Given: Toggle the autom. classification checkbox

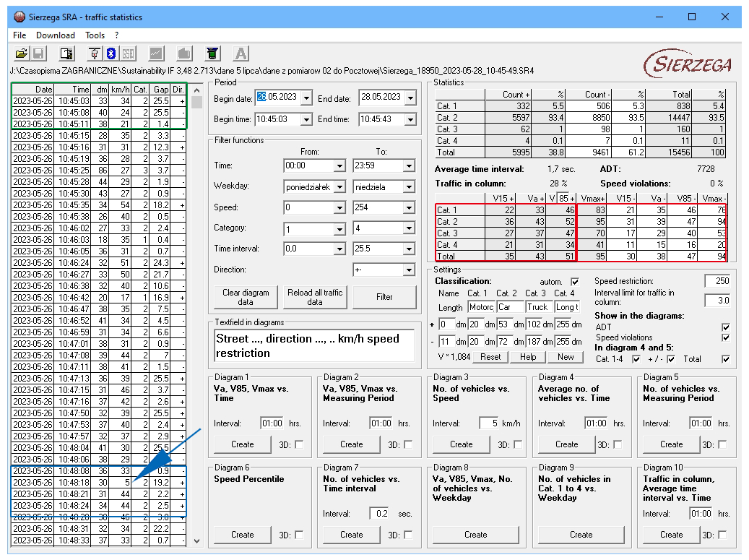Looking at the screenshot, I should point(575,281).
